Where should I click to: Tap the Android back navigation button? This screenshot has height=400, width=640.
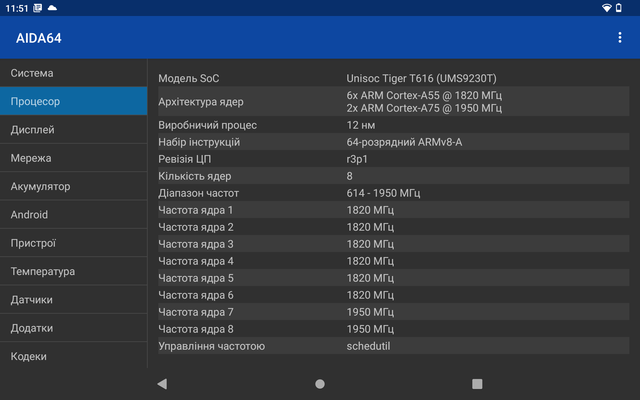(x=162, y=384)
